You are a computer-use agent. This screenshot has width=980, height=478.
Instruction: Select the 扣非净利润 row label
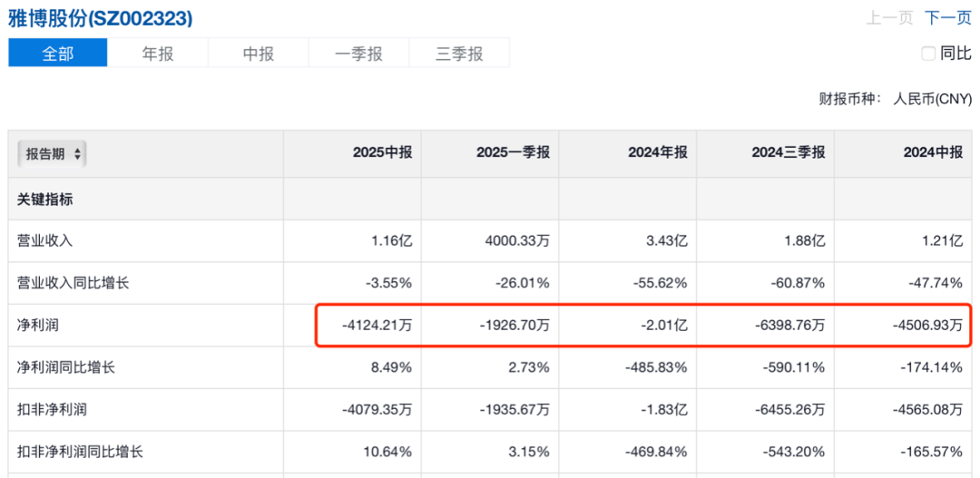click(53, 409)
